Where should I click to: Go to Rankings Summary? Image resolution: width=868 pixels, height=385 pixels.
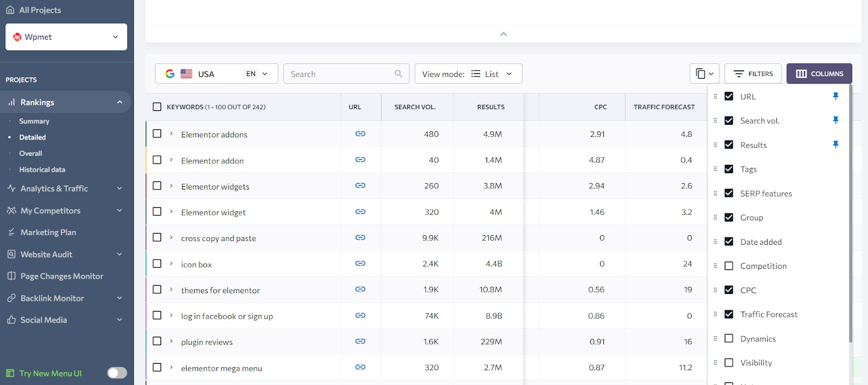[x=34, y=121]
